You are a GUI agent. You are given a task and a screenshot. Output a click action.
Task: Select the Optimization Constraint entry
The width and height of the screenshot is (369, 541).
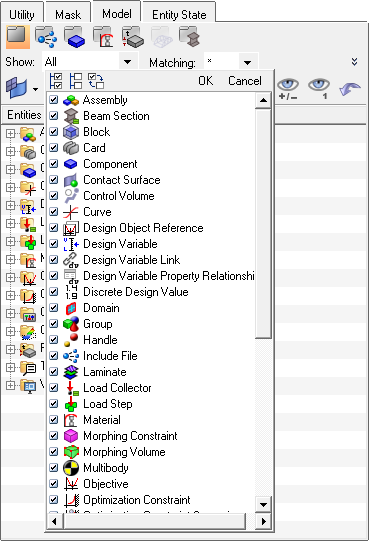tap(137, 500)
